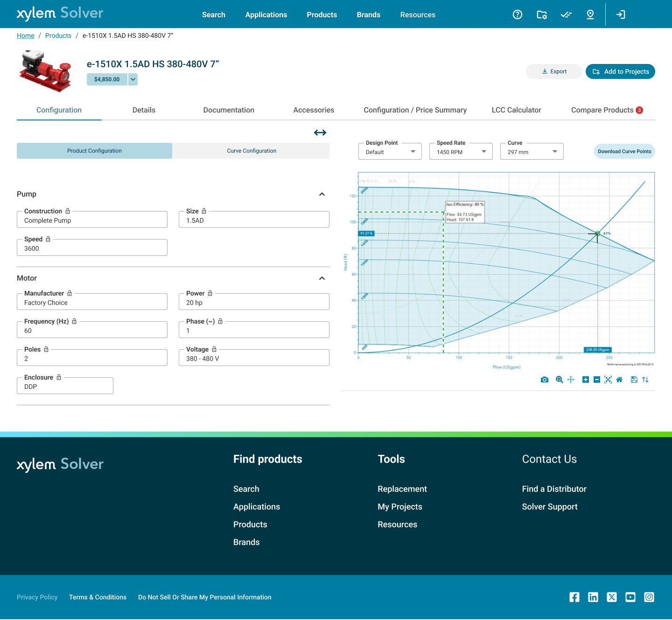672x620 pixels.
Task: Select the Curve Configuration toggle
Action: [x=252, y=150]
